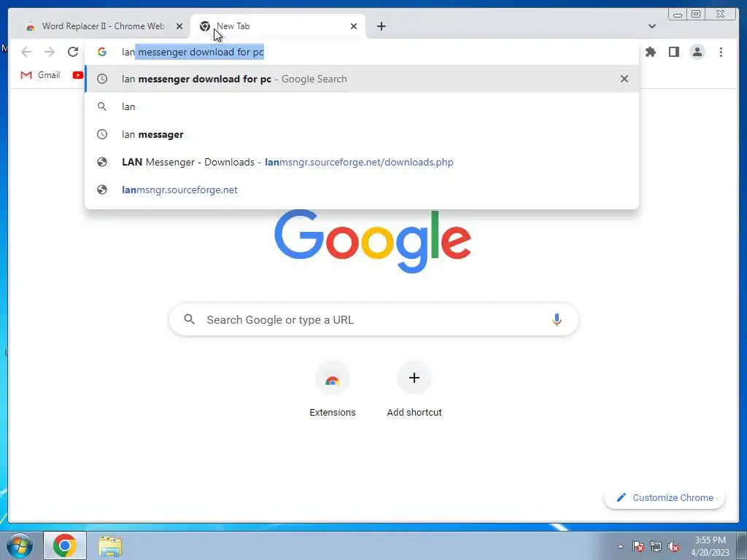Add a new shortcut tile
The width and height of the screenshot is (747, 560).
[x=414, y=391]
